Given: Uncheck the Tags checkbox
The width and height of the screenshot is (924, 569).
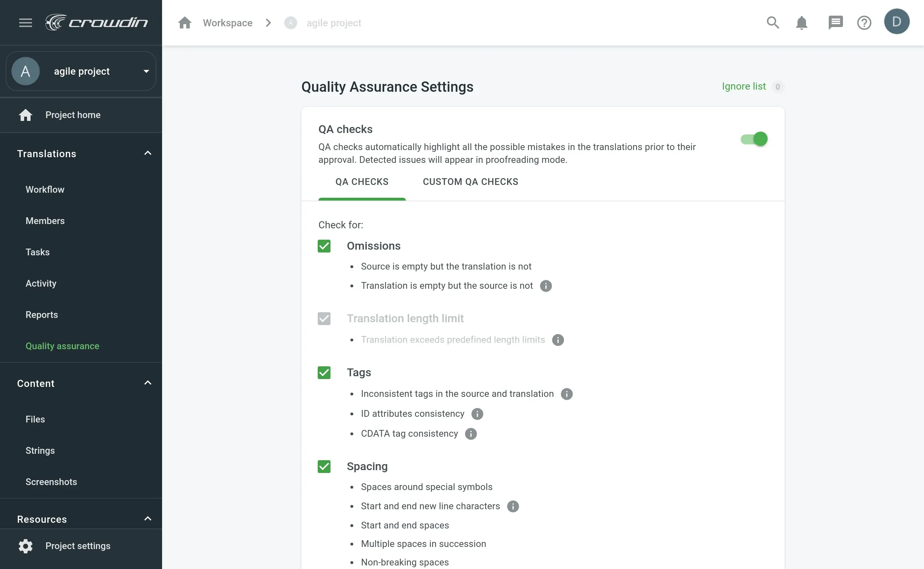Looking at the screenshot, I should pyautogui.click(x=324, y=373).
